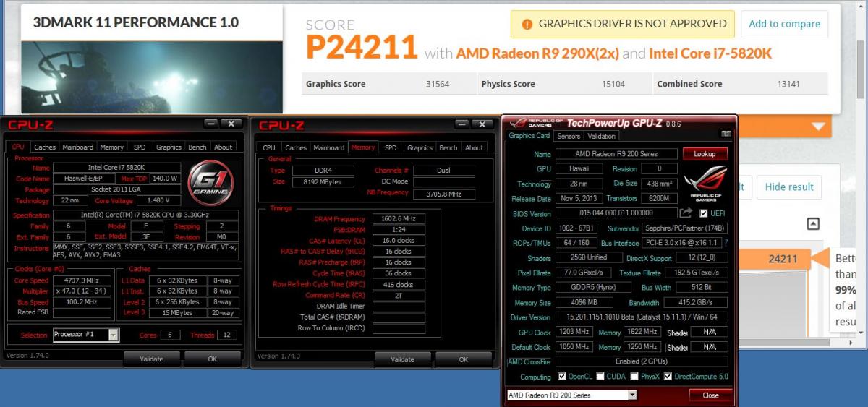Open the Processor #1 selection dropdown
868x407 pixels.
(114, 335)
